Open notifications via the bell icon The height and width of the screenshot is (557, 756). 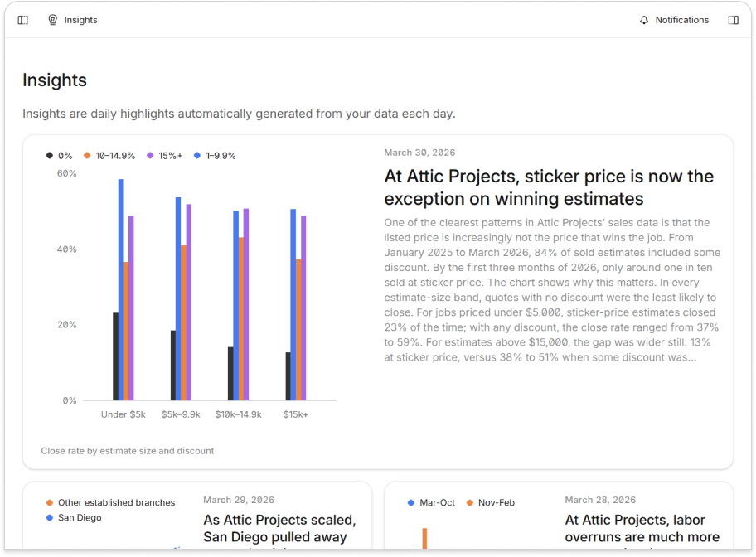point(644,20)
